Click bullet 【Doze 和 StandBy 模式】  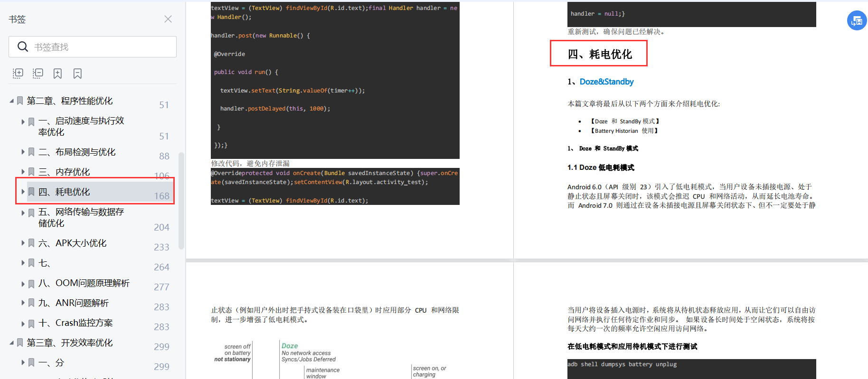pyautogui.click(x=625, y=121)
